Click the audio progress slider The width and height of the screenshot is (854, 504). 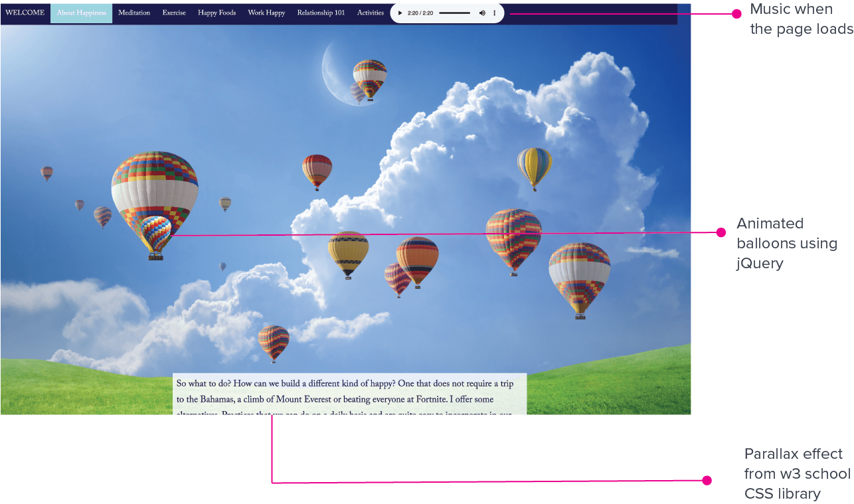pos(455,13)
